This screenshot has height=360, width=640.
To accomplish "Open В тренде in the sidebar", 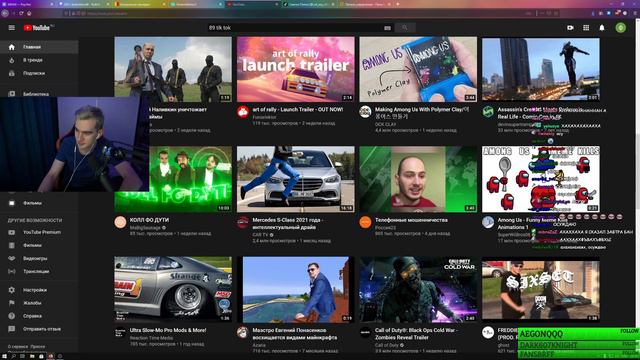I will (x=39, y=60).
